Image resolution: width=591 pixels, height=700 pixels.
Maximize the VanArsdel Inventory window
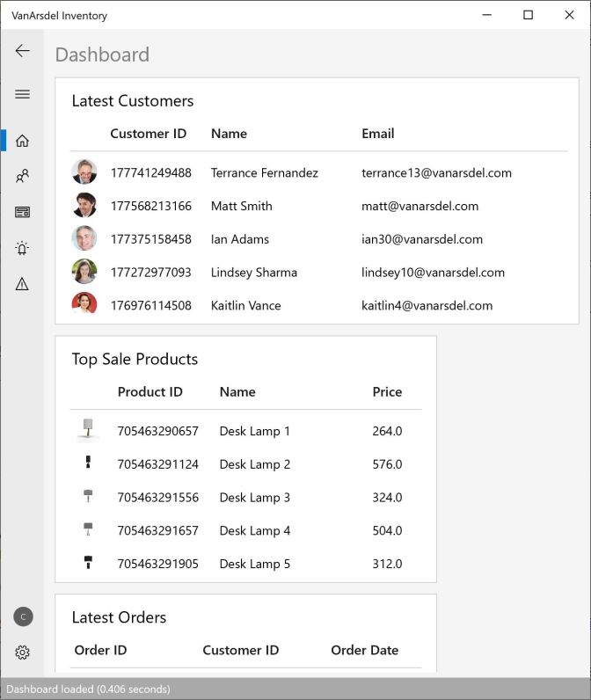point(528,15)
